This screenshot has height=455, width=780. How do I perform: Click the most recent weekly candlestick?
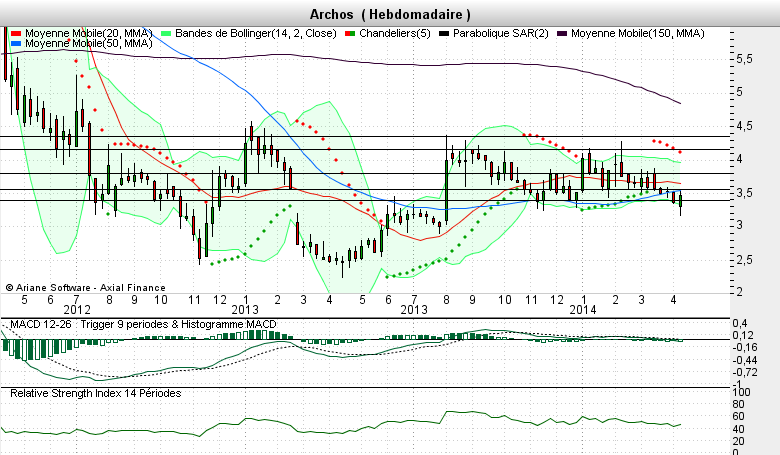(681, 203)
